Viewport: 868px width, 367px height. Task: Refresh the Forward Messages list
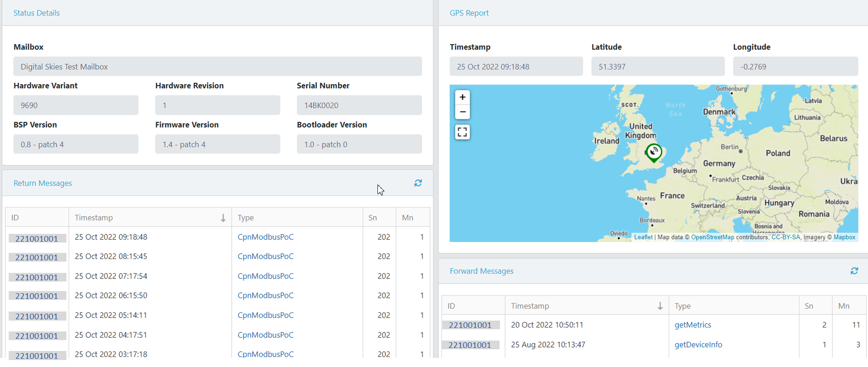tap(854, 271)
